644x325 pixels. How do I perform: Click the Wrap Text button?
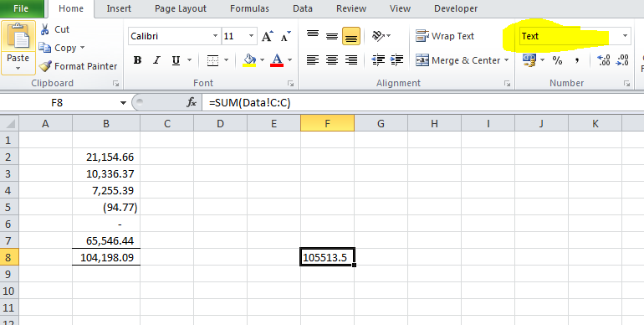445,36
